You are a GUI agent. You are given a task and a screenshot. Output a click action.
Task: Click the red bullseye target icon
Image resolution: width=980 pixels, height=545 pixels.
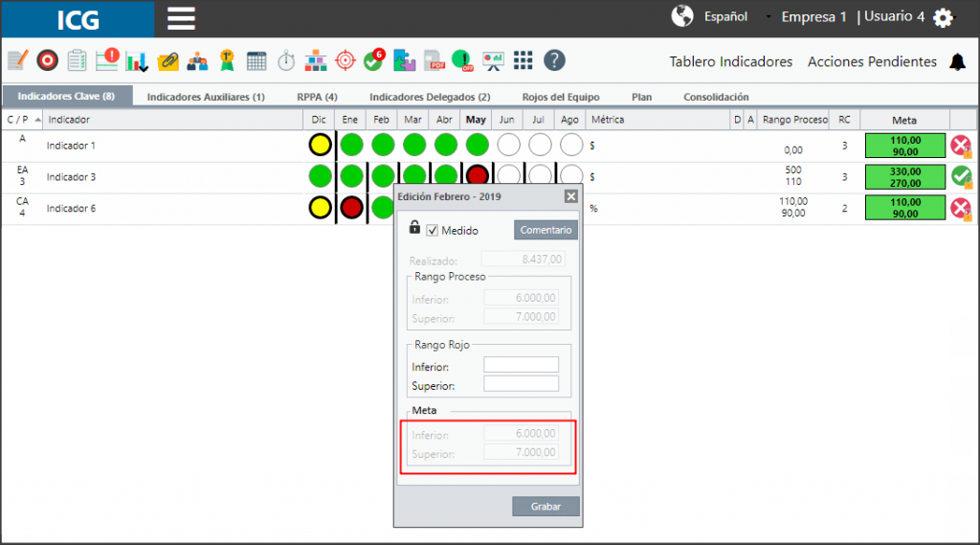click(x=48, y=60)
